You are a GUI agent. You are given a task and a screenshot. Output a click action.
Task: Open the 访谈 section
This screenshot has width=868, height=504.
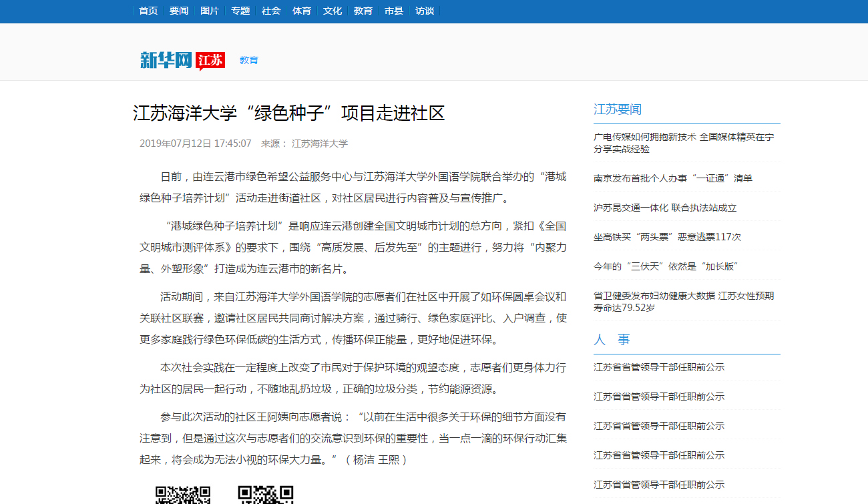(x=425, y=11)
